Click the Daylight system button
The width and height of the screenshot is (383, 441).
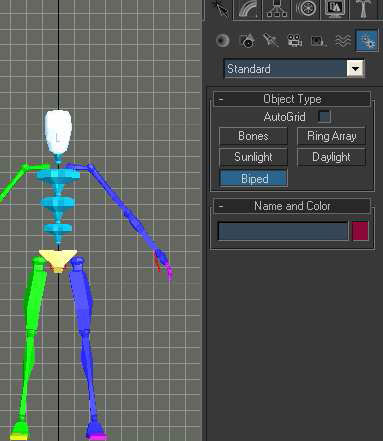[332, 157]
